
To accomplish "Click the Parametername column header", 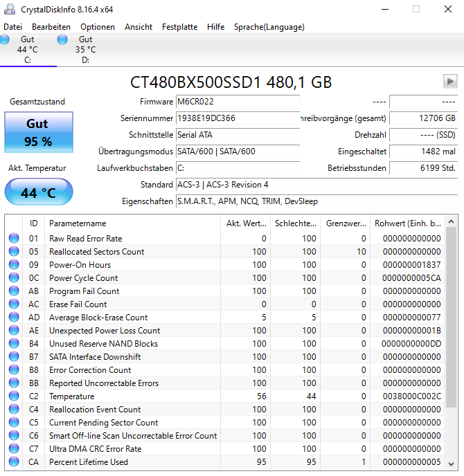I will point(132,223).
